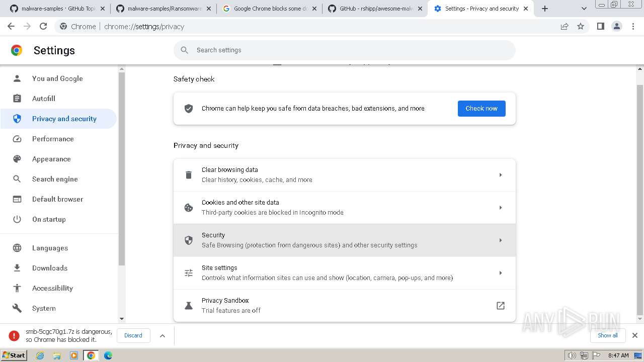
Task: Select Appearance in settings sidebar
Action: pyautogui.click(x=51, y=159)
